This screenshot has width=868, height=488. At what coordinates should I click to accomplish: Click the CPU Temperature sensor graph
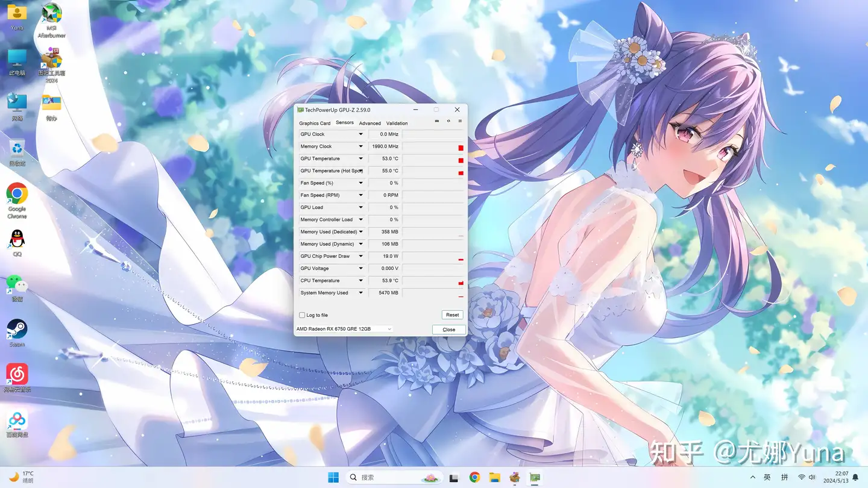pyautogui.click(x=433, y=281)
